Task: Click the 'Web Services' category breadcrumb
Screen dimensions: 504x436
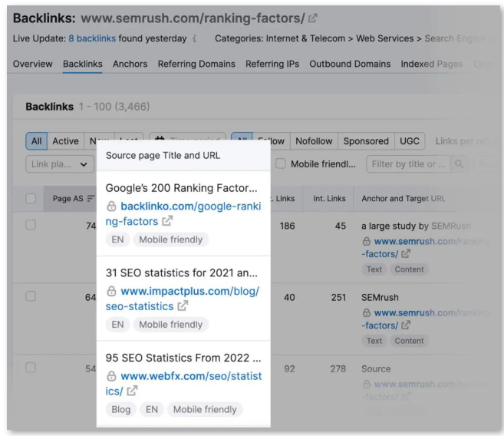Action: click(385, 38)
